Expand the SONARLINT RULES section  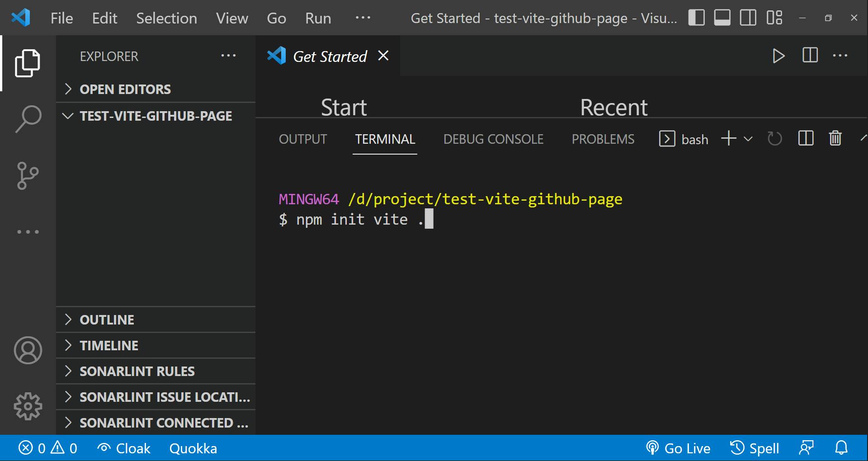pyautogui.click(x=156, y=371)
